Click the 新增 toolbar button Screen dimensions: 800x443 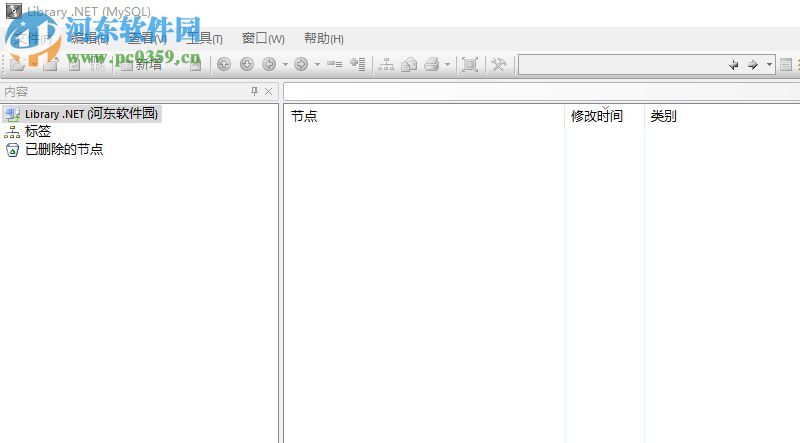142,65
